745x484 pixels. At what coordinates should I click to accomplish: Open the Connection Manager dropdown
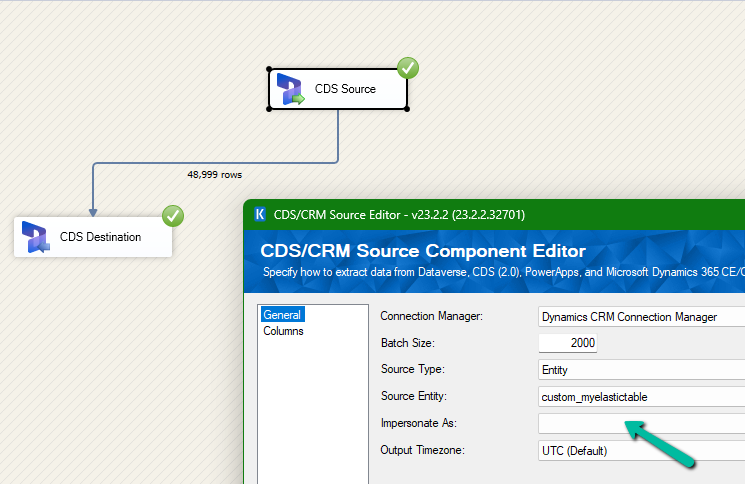point(641,317)
